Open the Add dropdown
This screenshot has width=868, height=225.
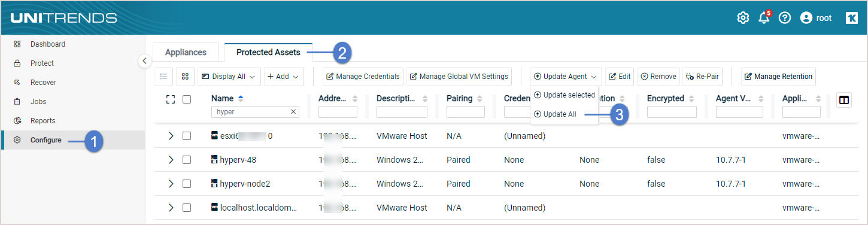(x=284, y=77)
